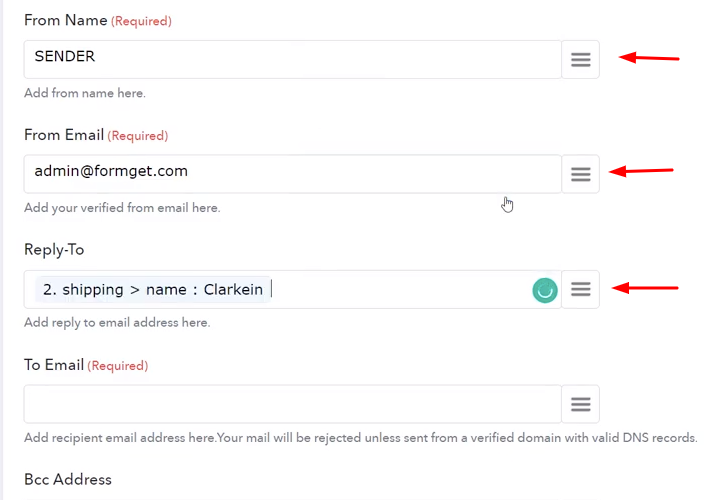Click the To Email (Required) label
Viewport: 726px width, 500px height.
pos(86,365)
